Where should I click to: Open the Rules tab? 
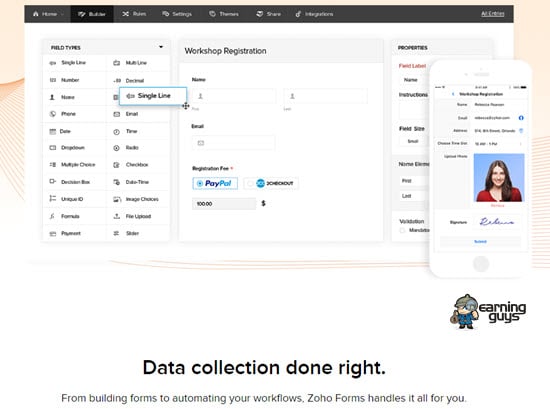coord(134,14)
